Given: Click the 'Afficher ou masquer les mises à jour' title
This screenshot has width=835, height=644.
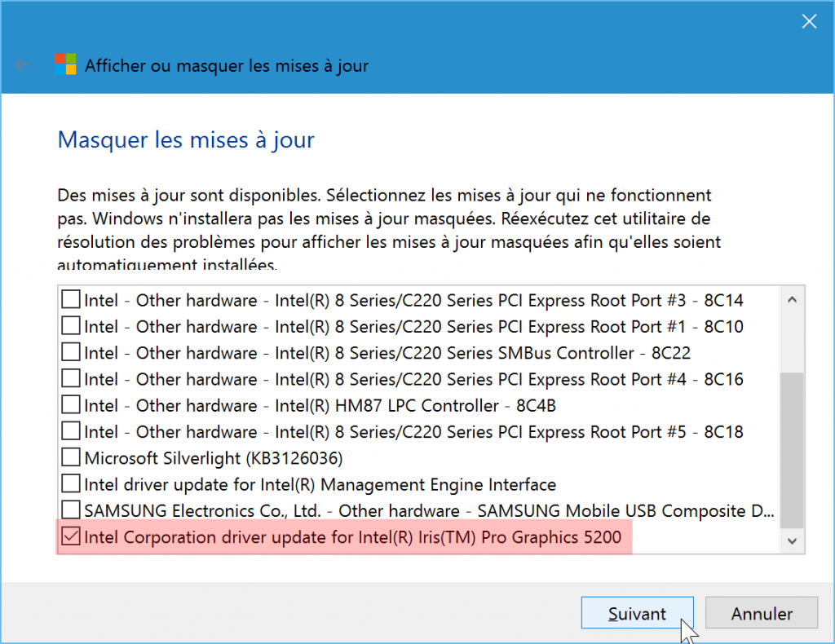Looking at the screenshot, I should (227, 66).
